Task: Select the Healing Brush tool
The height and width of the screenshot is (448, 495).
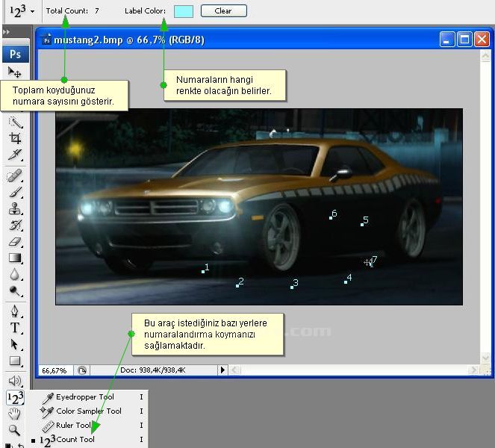Action: pos(14,176)
